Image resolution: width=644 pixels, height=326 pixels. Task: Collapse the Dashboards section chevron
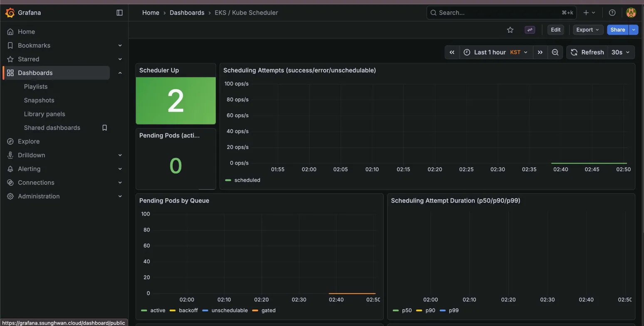(x=120, y=73)
